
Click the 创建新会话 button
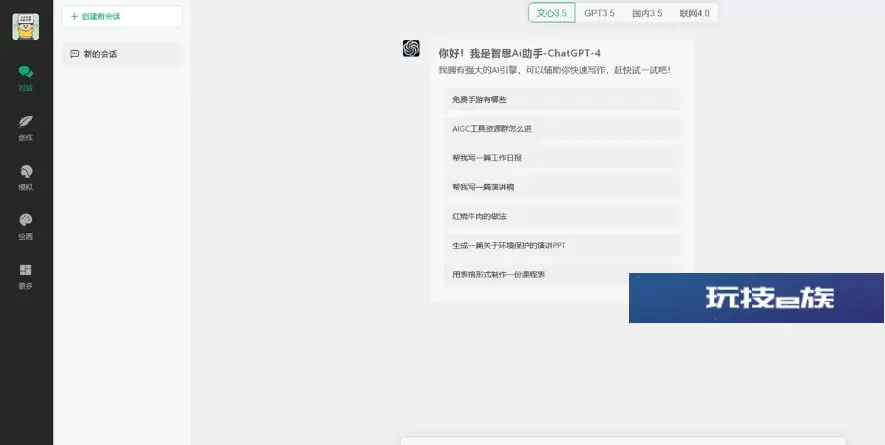pyautogui.click(x=122, y=16)
